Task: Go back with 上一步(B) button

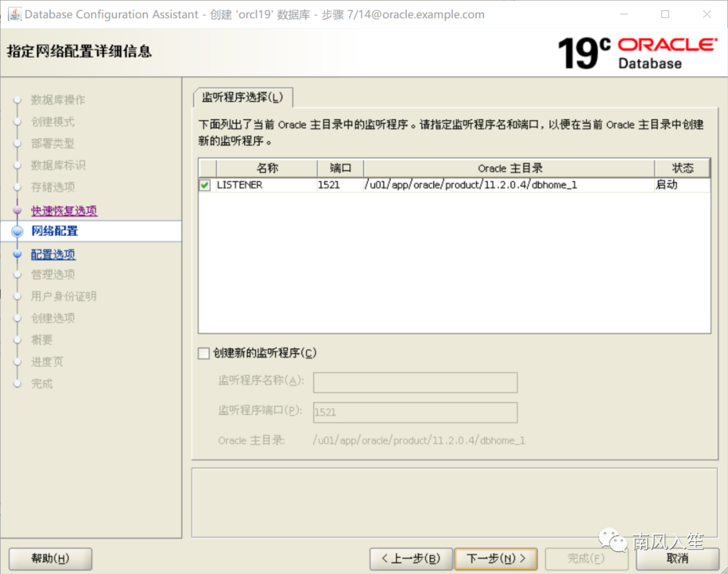Action: click(411, 558)
